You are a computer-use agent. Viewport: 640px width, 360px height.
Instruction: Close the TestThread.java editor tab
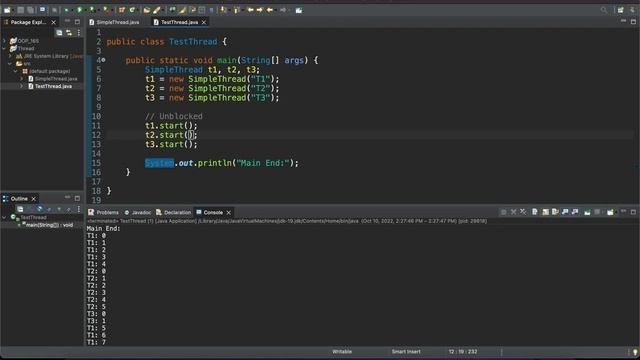click(204, 22)
